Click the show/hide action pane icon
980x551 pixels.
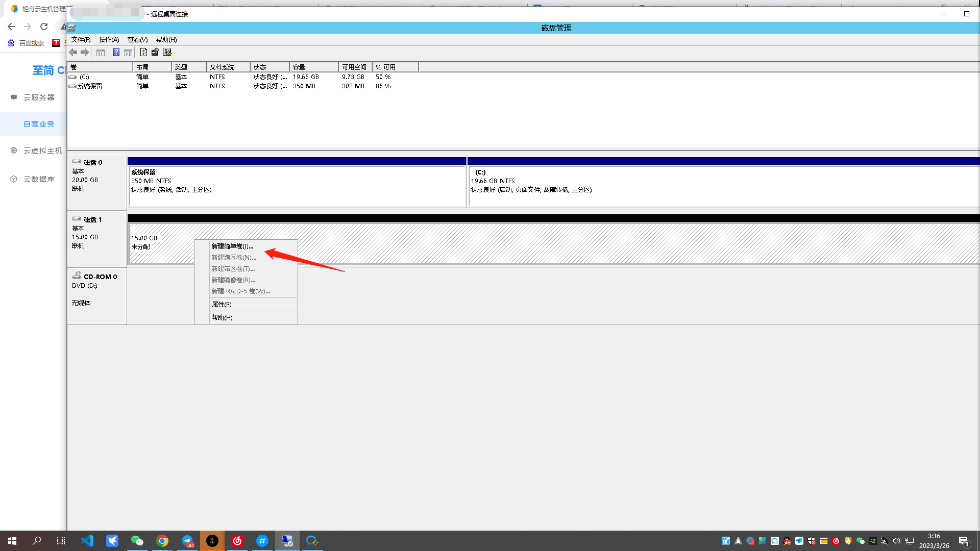pyautogui.click(x=128, y=53)
